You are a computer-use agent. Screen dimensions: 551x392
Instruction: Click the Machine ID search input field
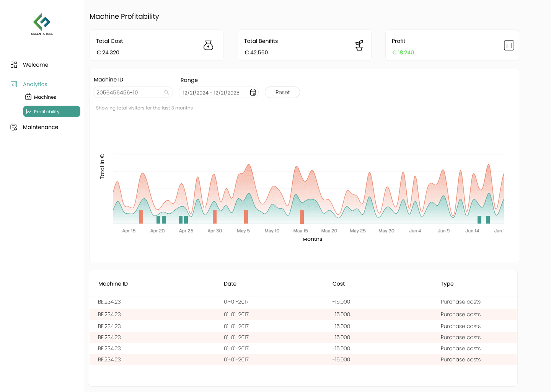(x=128, y=92)
